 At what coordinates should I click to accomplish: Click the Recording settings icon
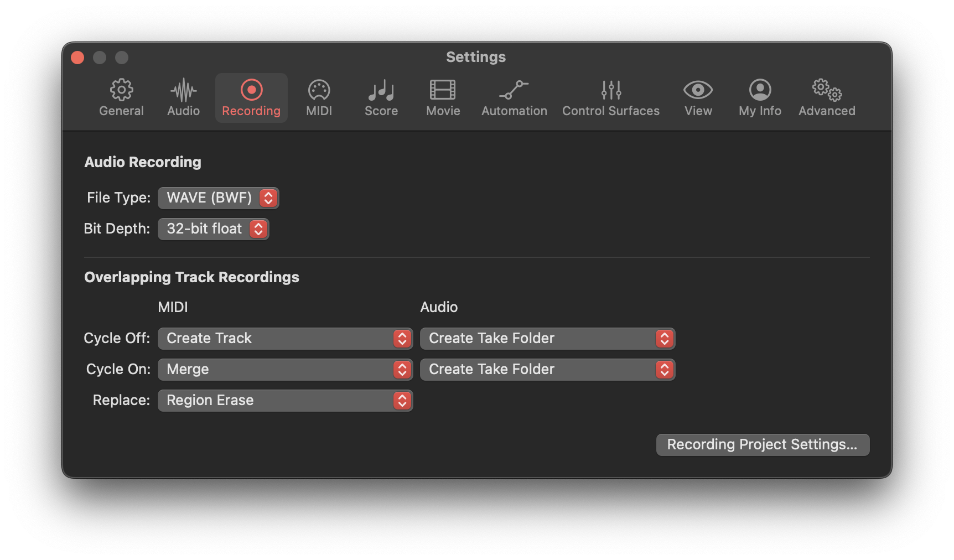(x=251, y=98)
